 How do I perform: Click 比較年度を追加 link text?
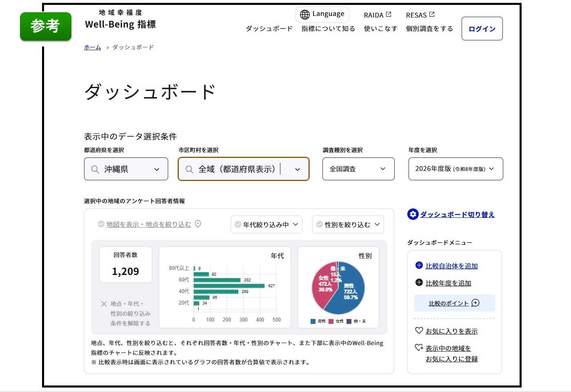[448, 283]
